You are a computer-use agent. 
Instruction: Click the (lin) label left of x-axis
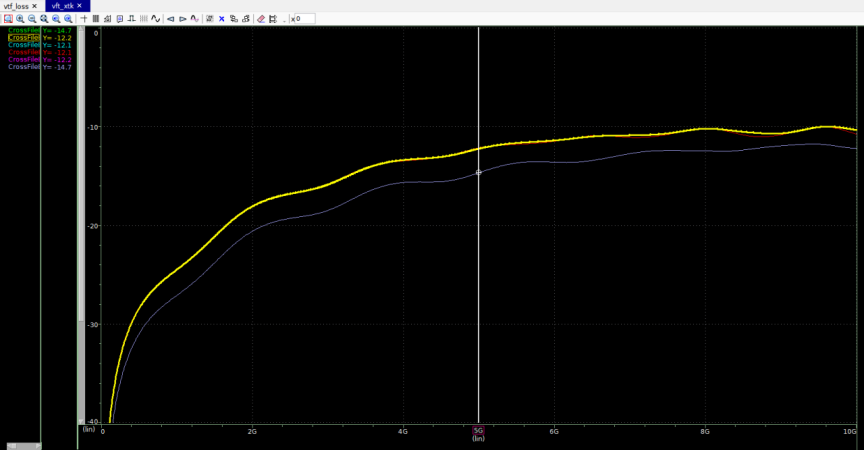click(x=89, y=429)
